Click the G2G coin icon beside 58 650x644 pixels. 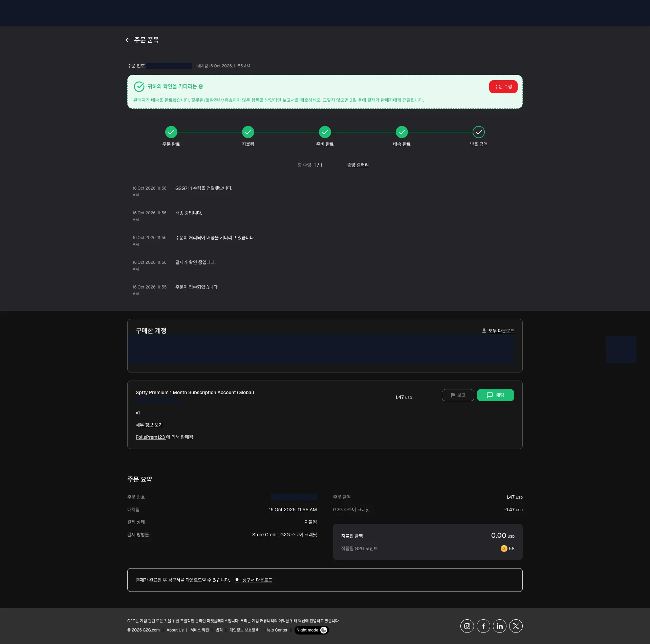(504, 549)
